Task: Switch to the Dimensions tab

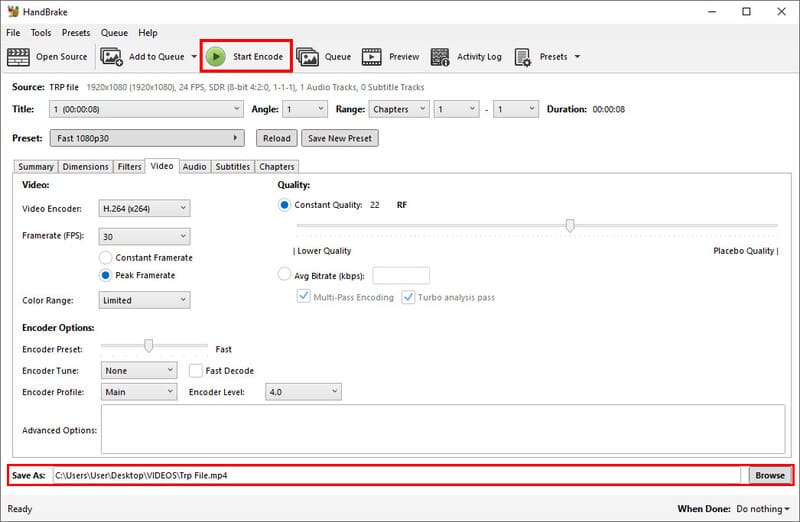Action: coord(86,167)
